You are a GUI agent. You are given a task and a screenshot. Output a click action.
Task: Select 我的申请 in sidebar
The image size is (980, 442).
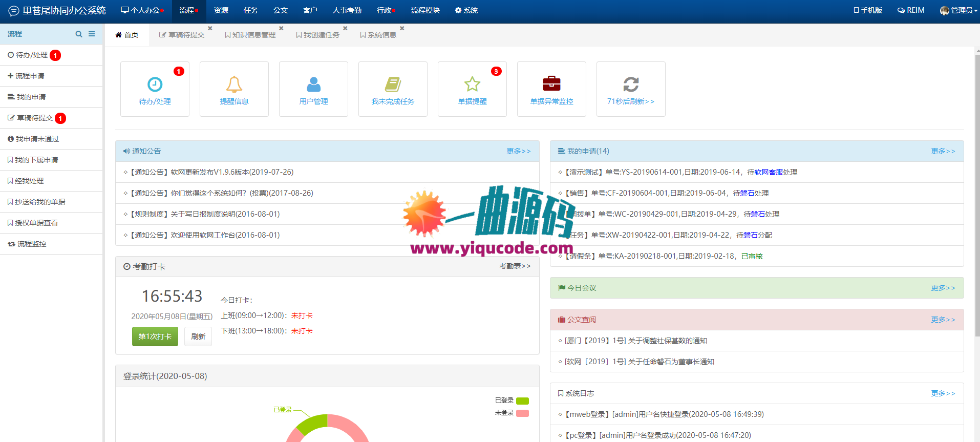(51, 97)
